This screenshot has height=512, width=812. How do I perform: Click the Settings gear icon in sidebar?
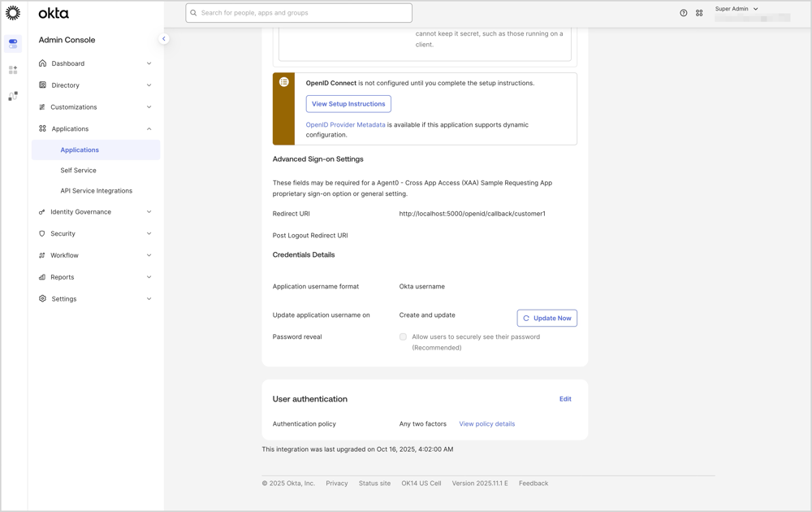pyautogui.click(x=42, y=298)
